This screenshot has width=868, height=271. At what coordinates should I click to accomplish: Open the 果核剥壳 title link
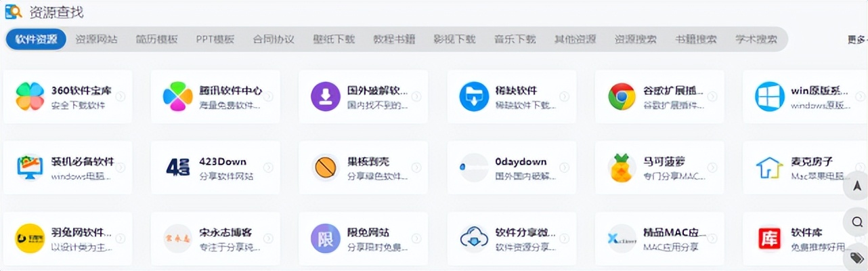pos(368,162)
